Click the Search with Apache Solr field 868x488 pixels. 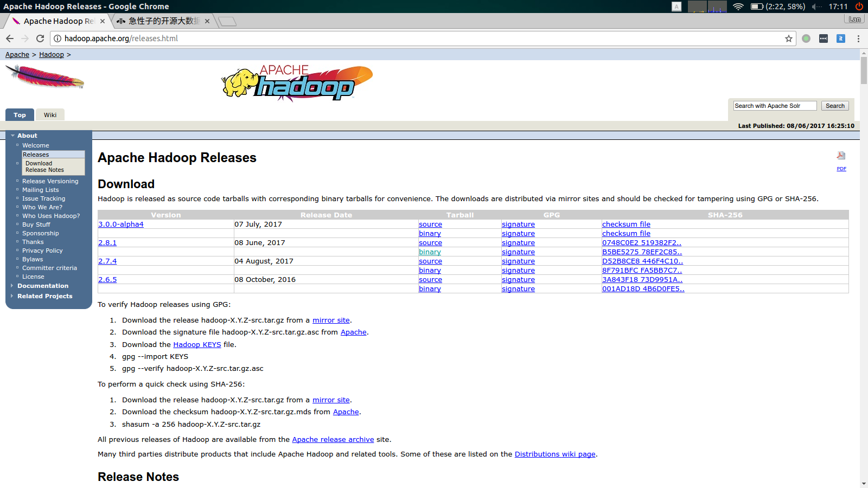click(775, 106)
